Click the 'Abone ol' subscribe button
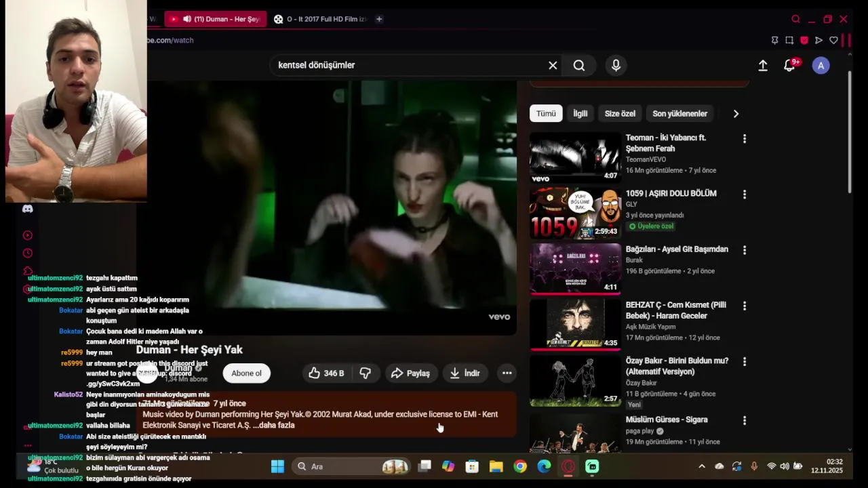868x488 pixels. pos(246,373)
